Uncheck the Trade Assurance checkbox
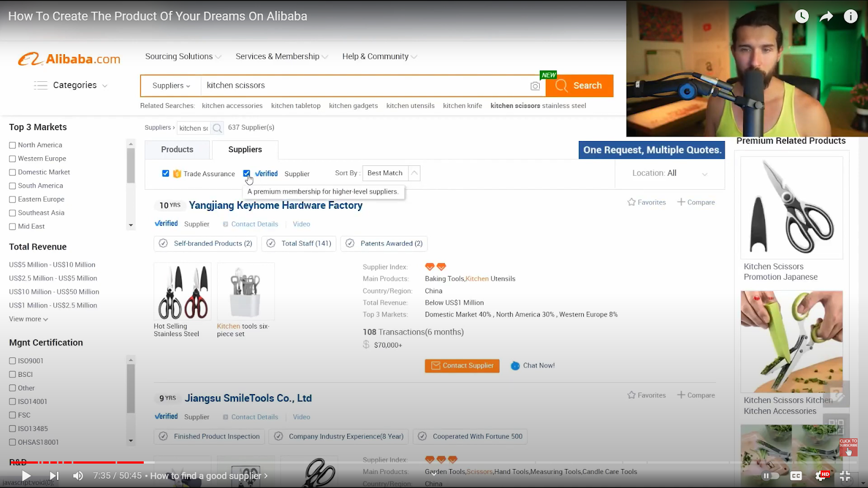 pos(165,174)
